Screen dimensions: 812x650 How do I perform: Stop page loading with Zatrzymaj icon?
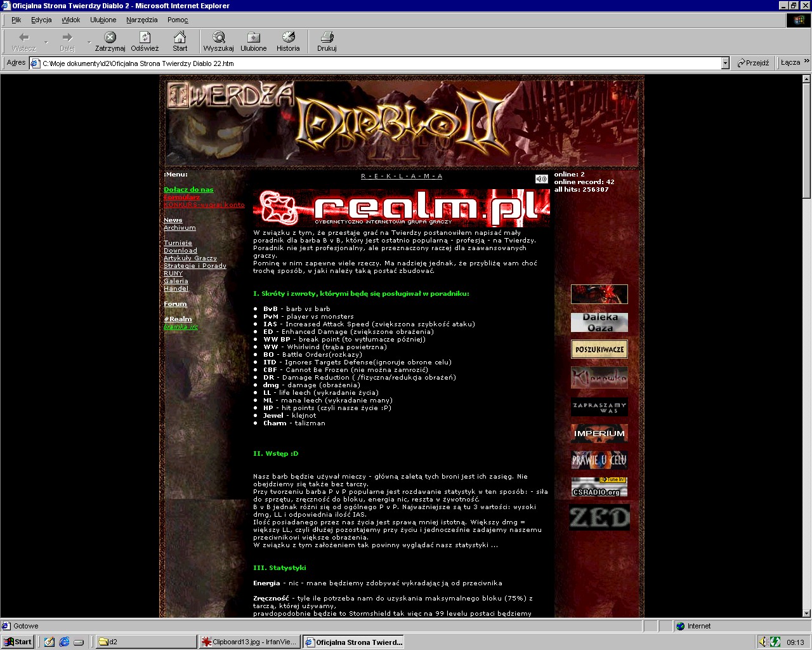click(x=110, y=37)
